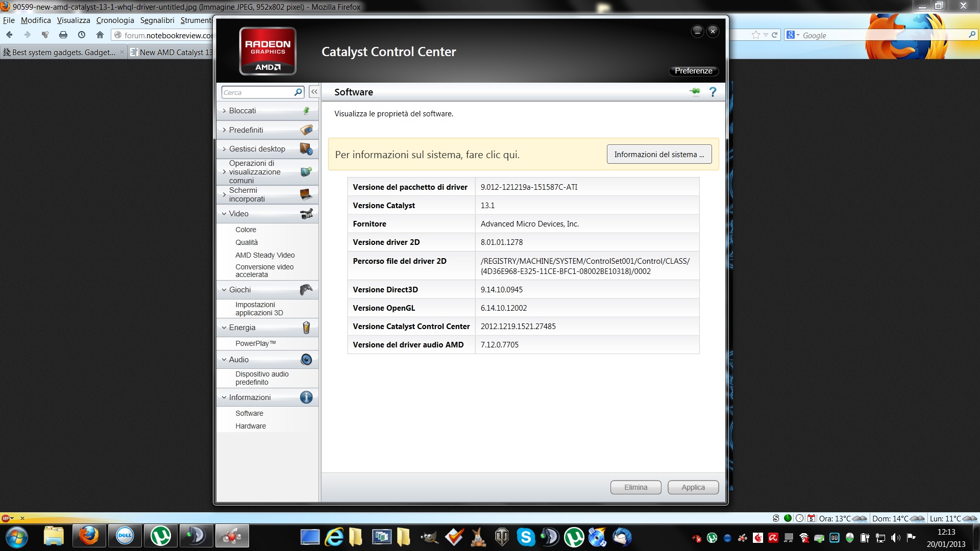
Task: Open World of Tanks taskbar icon
Action: 502,537
